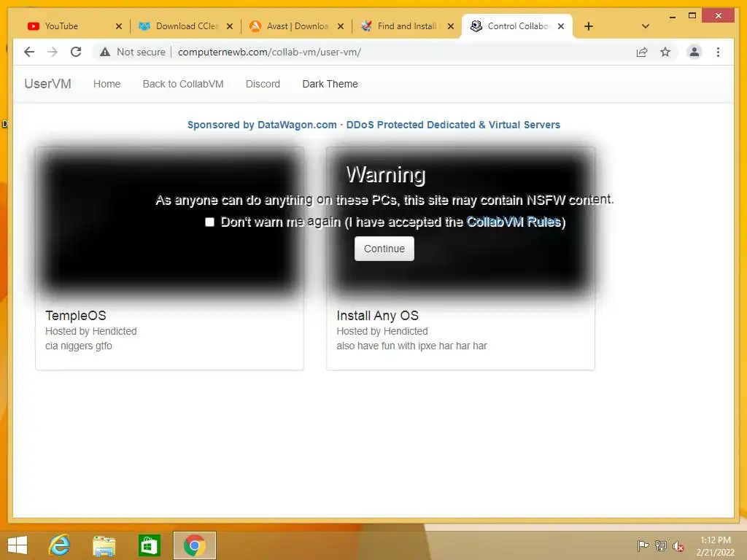Open Action Center flag icon
This screenshot has height=560, width=747.
(643, 545)
